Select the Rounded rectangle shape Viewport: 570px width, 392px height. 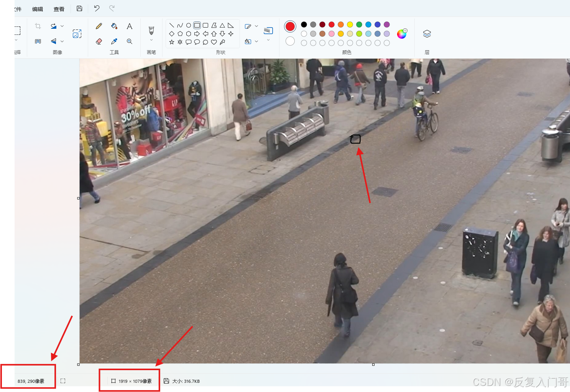[205, 25]
